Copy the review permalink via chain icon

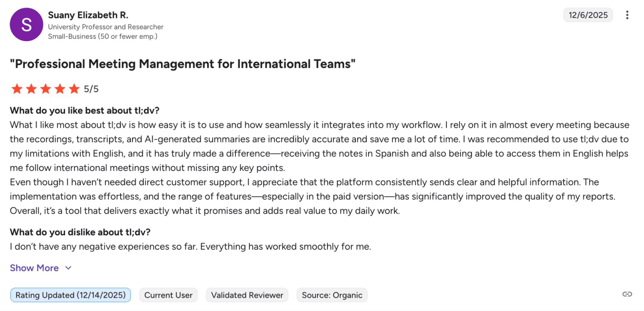627,294
